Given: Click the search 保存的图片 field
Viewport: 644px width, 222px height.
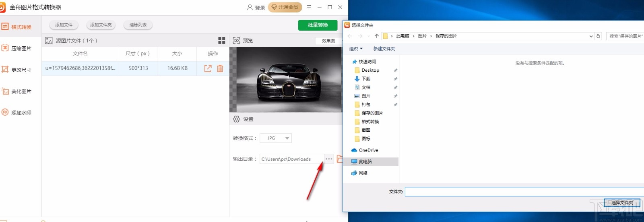Looking at the screenshot, I should click(x=625, y=36).
